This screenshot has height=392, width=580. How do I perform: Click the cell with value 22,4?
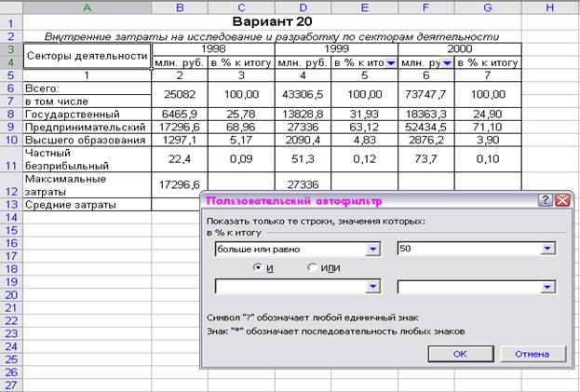point(180,159)
